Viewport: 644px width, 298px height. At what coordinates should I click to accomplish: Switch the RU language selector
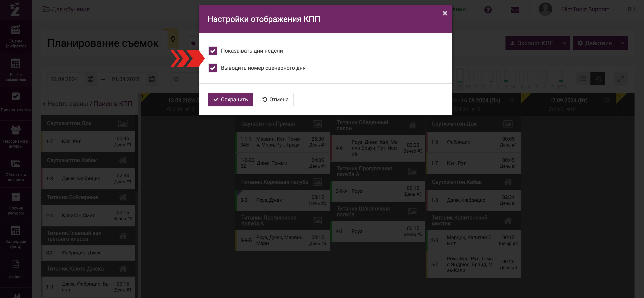631,9
